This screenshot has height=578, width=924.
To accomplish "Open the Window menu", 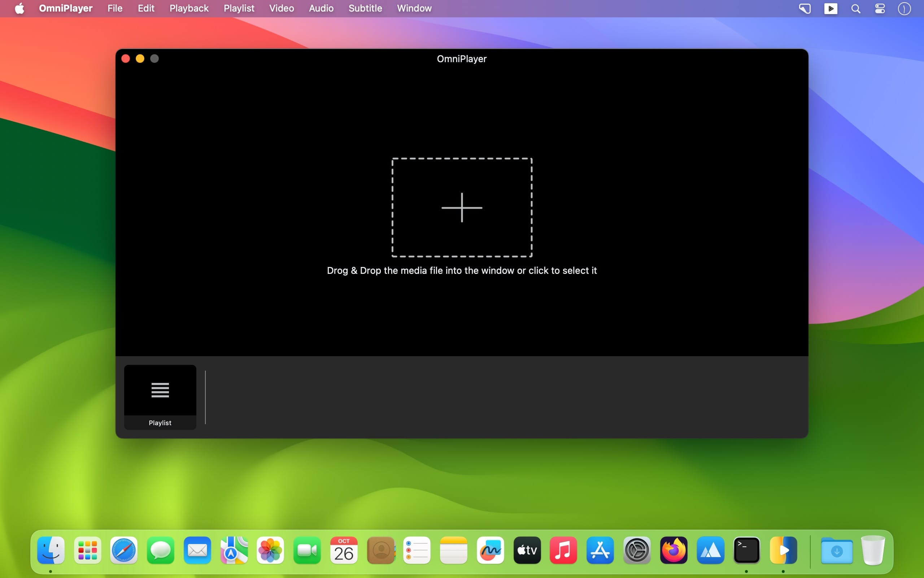I will pos(414,8).
